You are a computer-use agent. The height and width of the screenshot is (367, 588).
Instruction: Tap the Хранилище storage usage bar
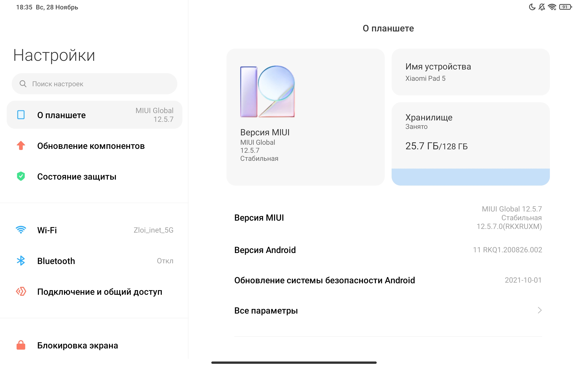tap(470, 177)
